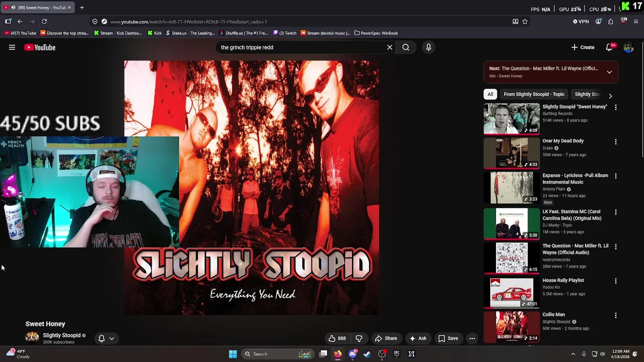This screenshot has height=362, width=644.
Task: Show hidden system tray icons
Action: 573,354
